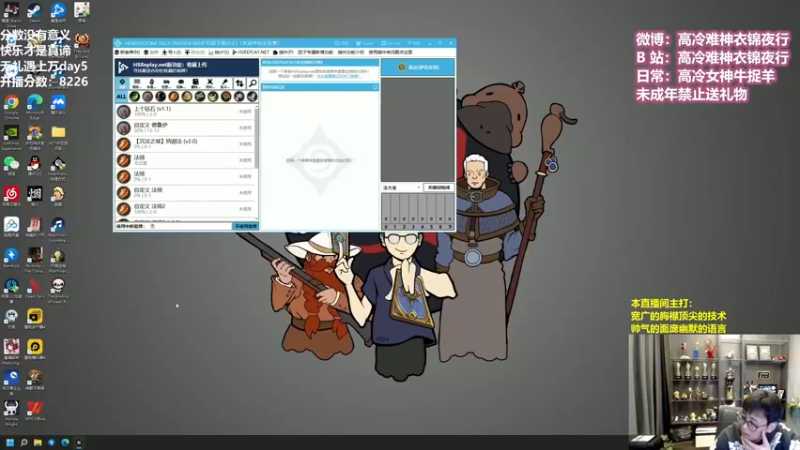Open Edge browser from taskbar
The width and height of the screenshot is (800, 450).
coord(65,442)
